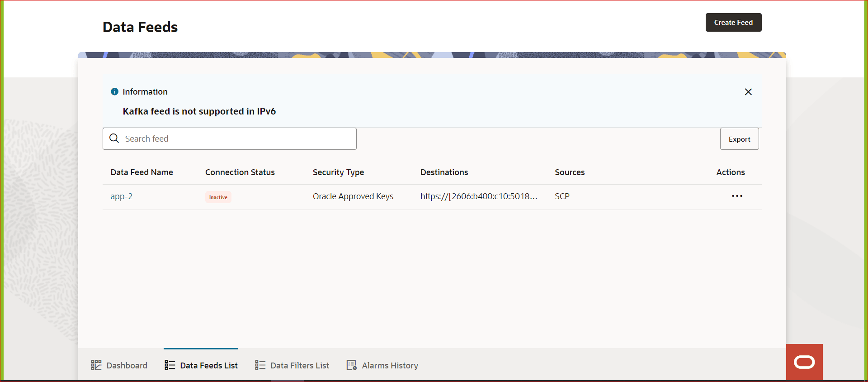Open the actions ellipsis menu for app-2
Screen dimensions: 868x382
pos(737,196)
